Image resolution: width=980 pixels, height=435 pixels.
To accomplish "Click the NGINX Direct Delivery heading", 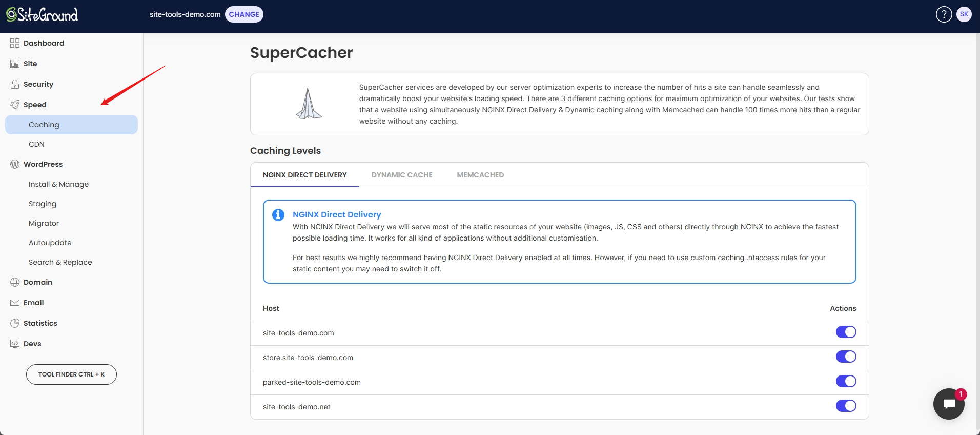I will click(x=337, y=214).
